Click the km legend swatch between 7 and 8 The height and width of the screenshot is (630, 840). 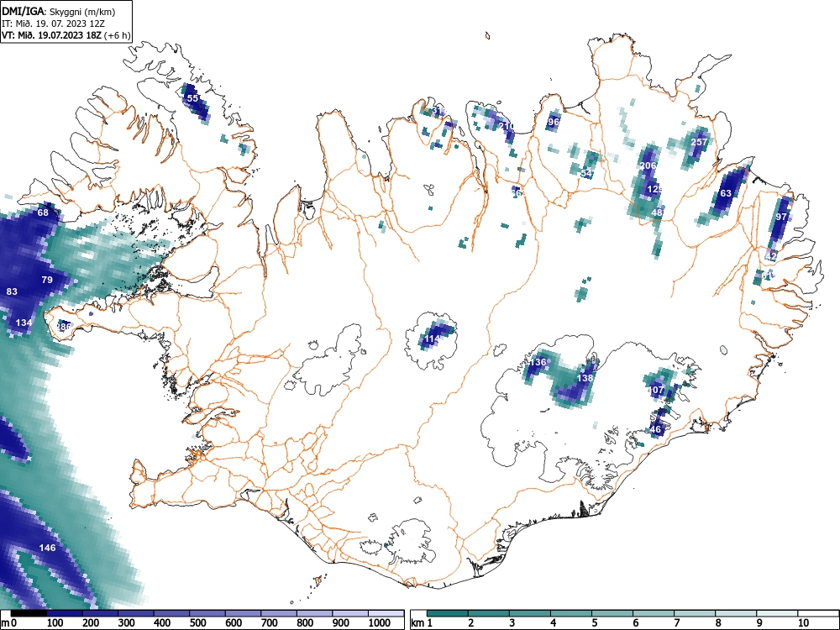coord(695,613)
